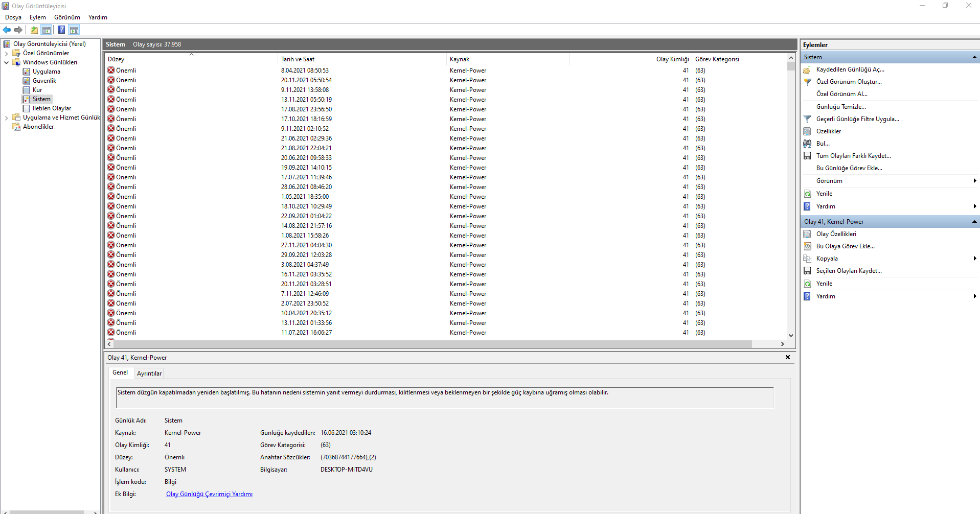Open the Kopyala submenu in the actions pane

click(x=890, y=259)
